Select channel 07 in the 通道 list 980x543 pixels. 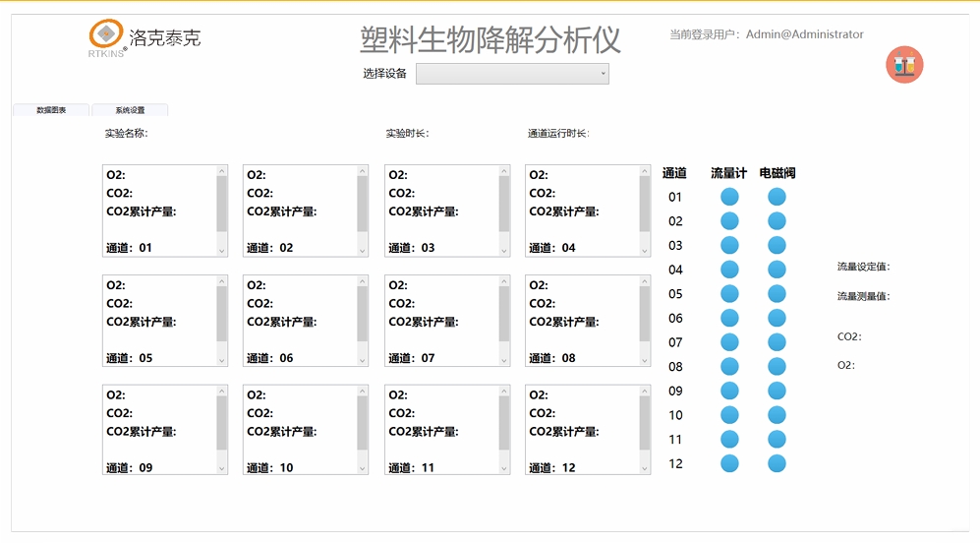(675, 342)
